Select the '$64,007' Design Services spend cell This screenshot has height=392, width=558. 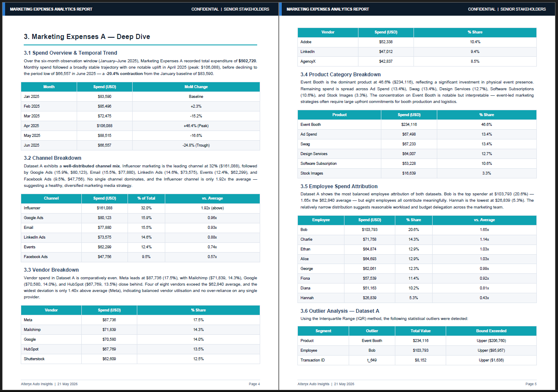pos(409,154)
